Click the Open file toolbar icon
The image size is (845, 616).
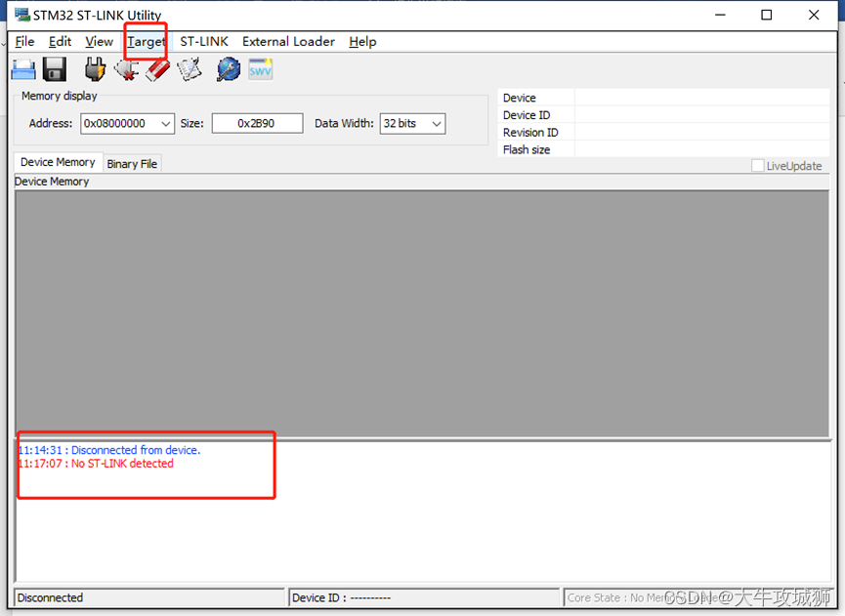click(23, 69)
